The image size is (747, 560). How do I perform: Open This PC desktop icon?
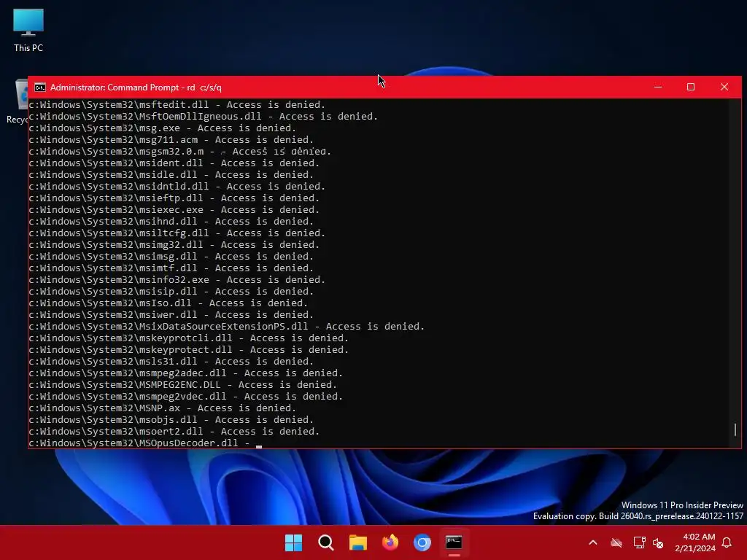28,31
